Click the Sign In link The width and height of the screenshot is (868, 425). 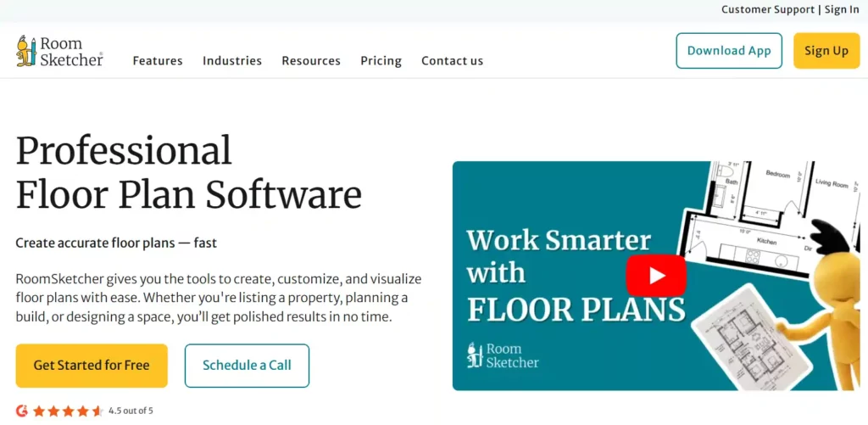pyautogui.click(x=842, y=9)
